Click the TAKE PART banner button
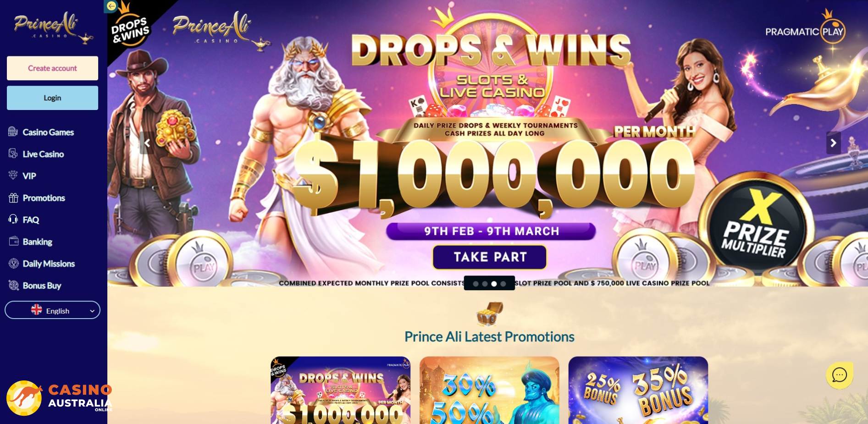Screen dimensions: 868x424 (x=490, y=257)
